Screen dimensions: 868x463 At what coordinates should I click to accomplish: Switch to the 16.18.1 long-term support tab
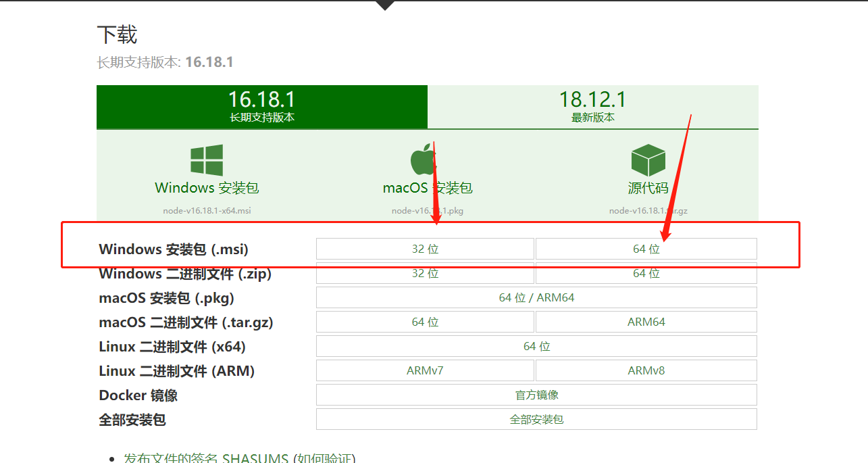pos(262,107)
